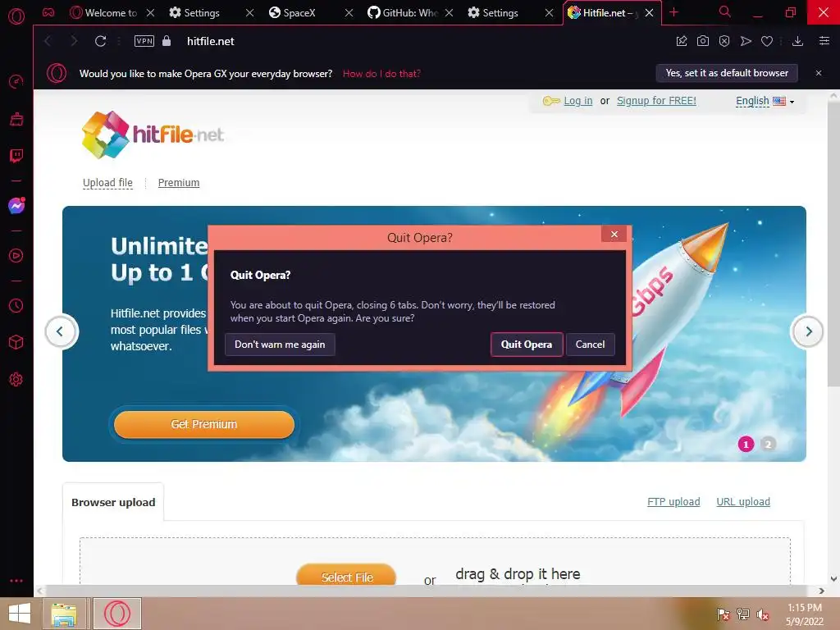
Task: Open History clock sidebar icon
Action: pos(16,305)
